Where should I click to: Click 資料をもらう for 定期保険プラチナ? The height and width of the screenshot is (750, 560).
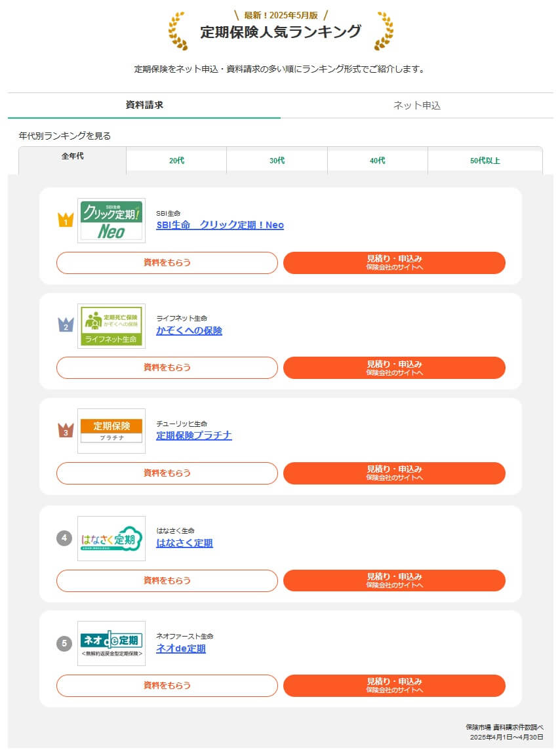coord(167,473)
